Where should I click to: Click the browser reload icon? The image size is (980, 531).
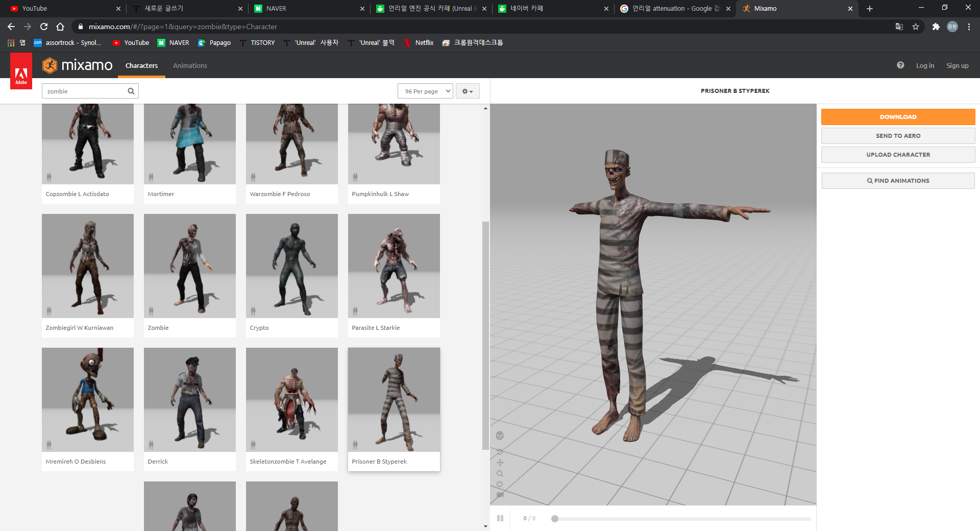tap(44, 27)
